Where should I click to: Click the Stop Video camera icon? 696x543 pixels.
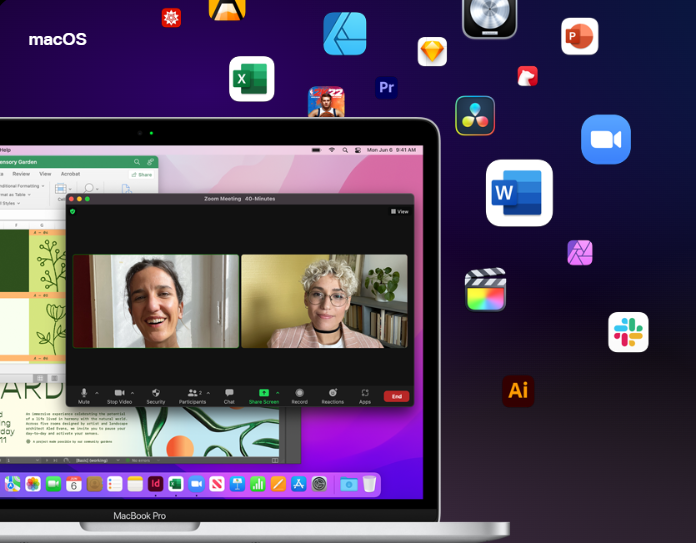coord(119,392)
